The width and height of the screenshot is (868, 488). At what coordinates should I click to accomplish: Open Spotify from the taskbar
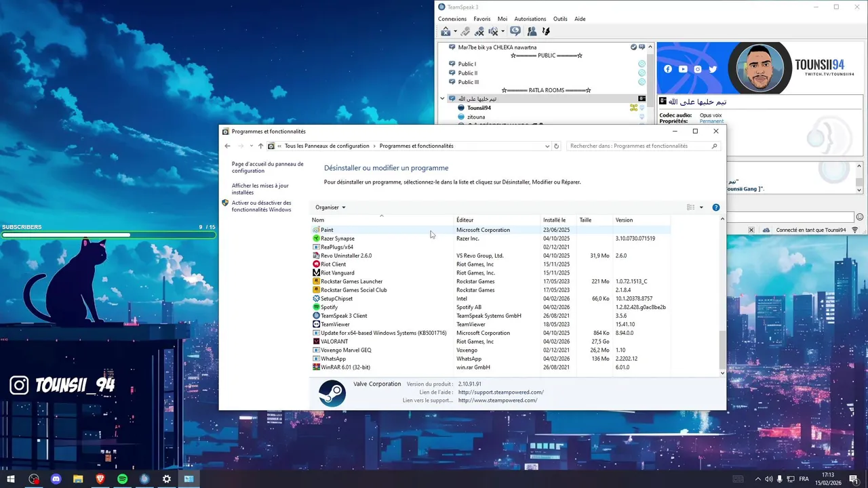pos(123,479)
